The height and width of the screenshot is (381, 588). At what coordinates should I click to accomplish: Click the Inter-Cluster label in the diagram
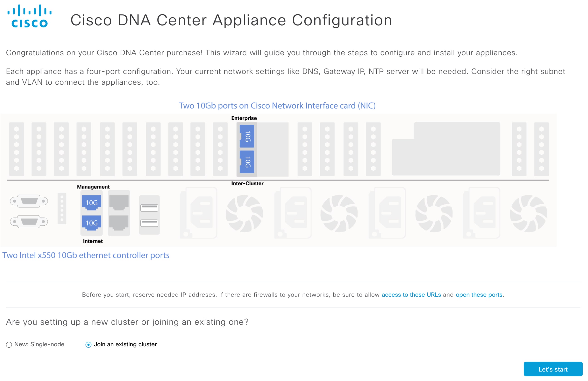[247, 183]
